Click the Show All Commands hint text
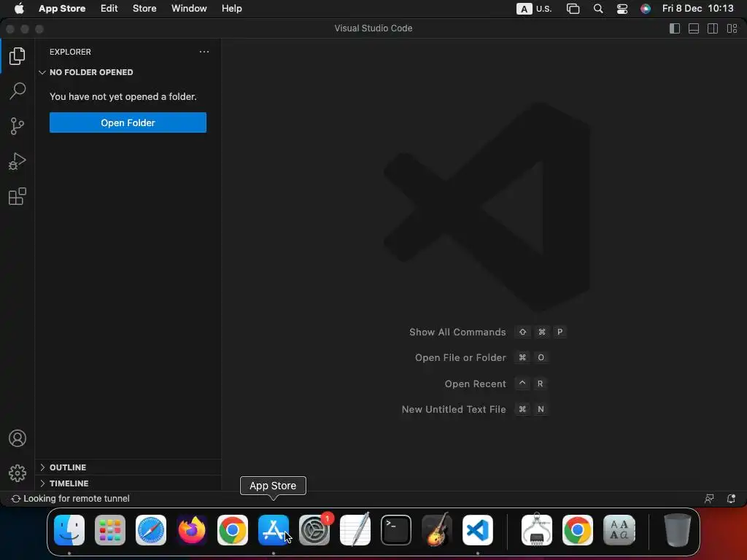 tap(457, 332)
